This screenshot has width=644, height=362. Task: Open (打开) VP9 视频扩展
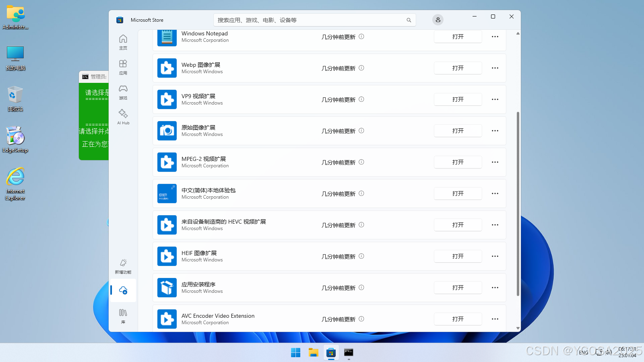458,99
